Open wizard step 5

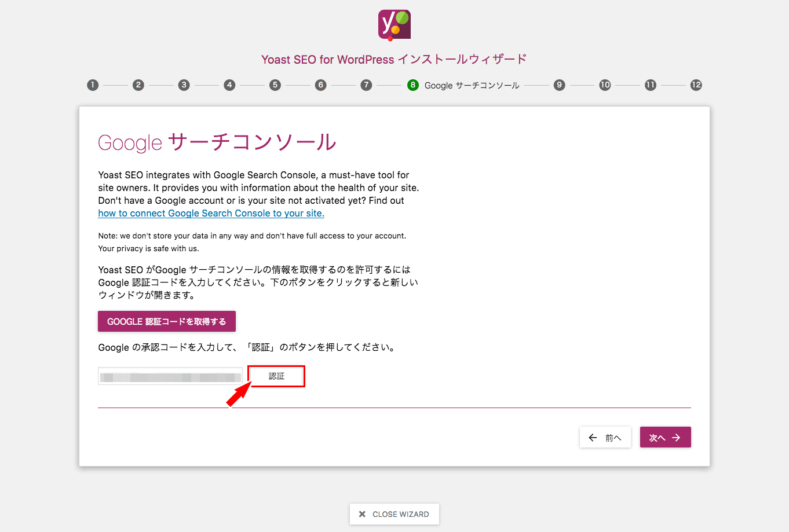coord(275,85)
